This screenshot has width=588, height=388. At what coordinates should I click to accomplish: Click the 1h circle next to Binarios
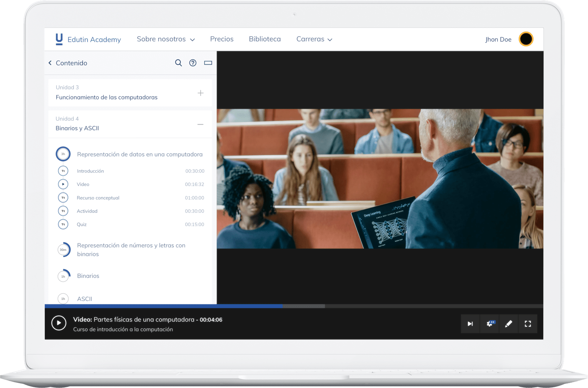(x=64, y=276)
